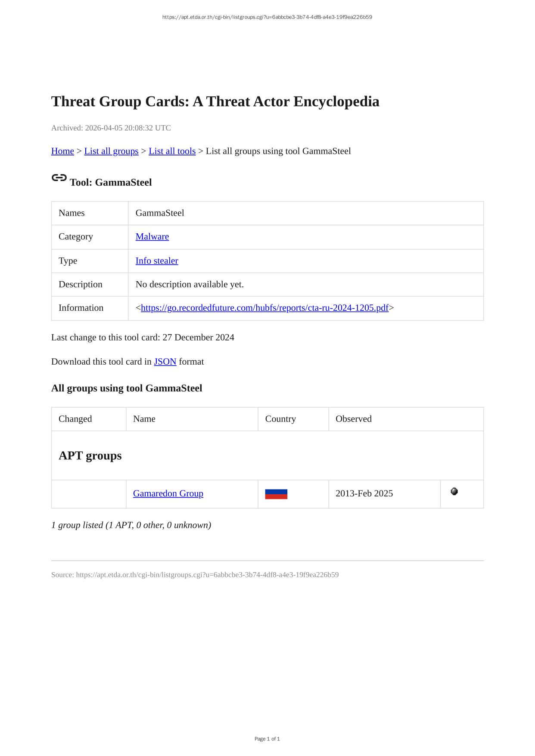Click the Observed column header
The image size is (535, 756).
tap(353, 419)
